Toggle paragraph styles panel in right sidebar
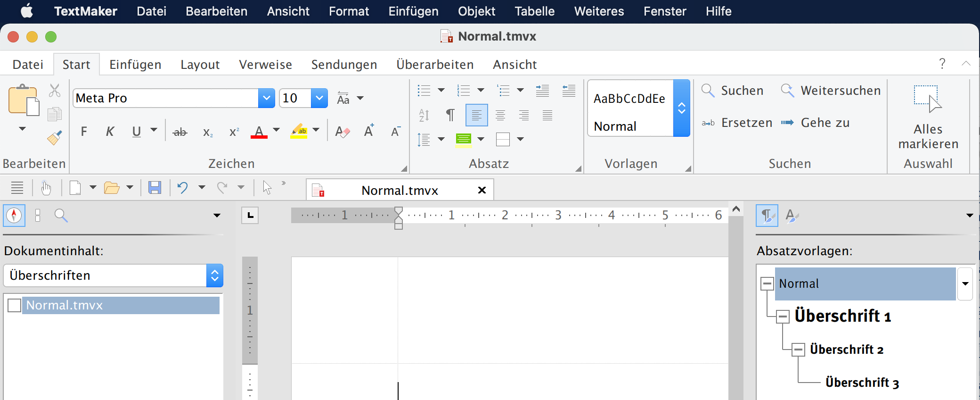Viewport: 980px width, 400px height. (767, 216)
